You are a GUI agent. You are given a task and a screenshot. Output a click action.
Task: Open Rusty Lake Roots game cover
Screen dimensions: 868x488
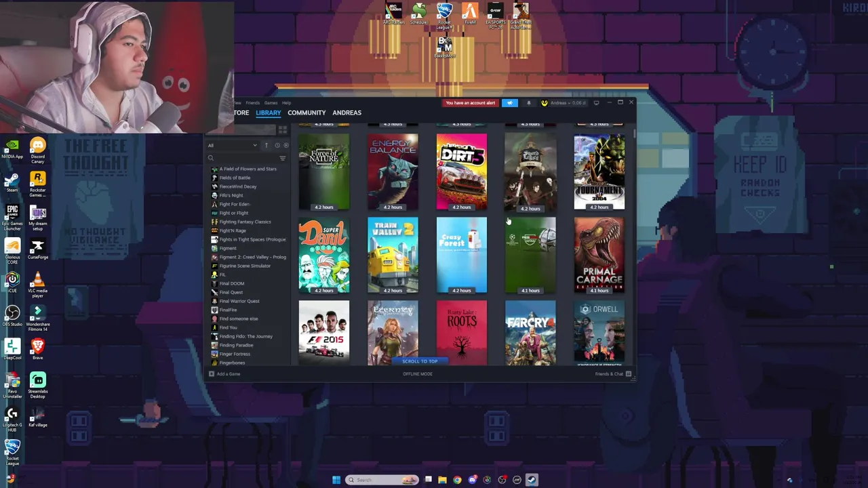(462, 333)
